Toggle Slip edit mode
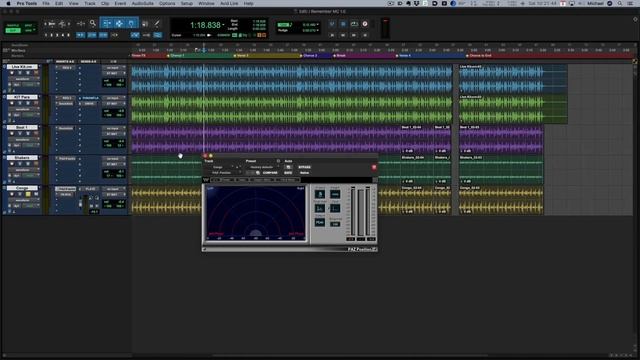 [13, 31]
